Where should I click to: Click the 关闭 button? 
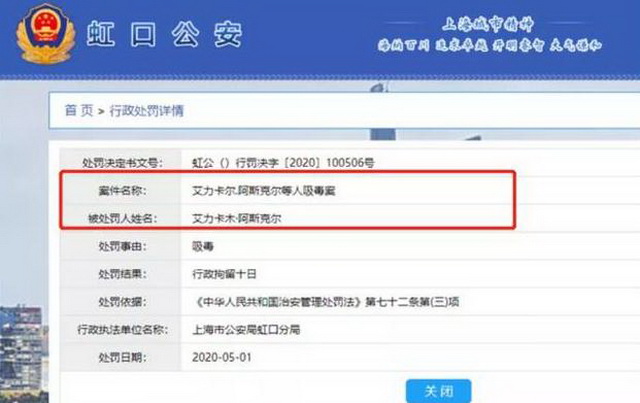(x=438, y=391)
